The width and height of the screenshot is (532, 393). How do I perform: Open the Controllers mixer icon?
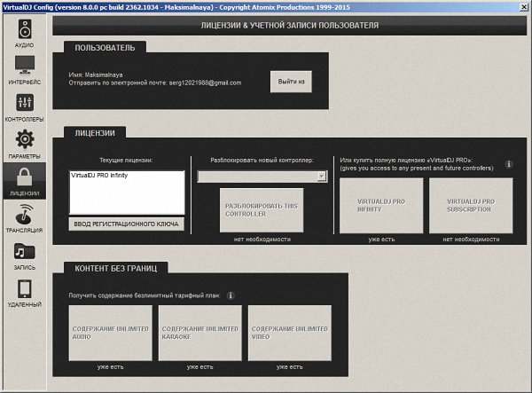point(25,104)
